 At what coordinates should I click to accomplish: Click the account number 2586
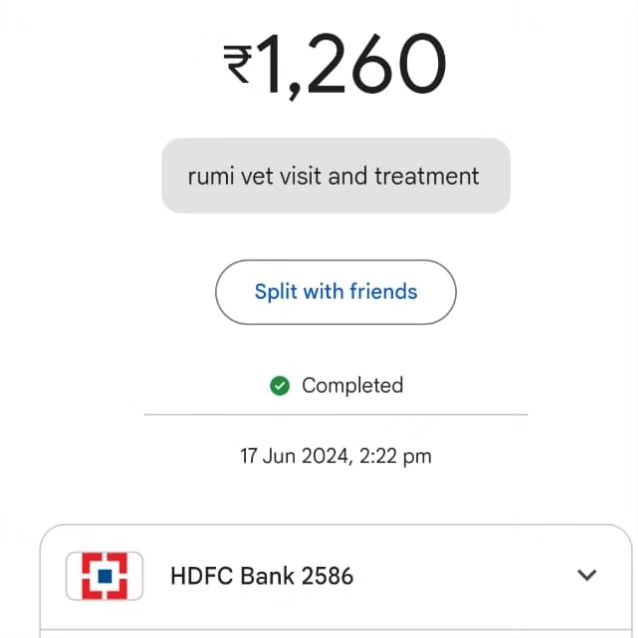(x=328, y=576)
